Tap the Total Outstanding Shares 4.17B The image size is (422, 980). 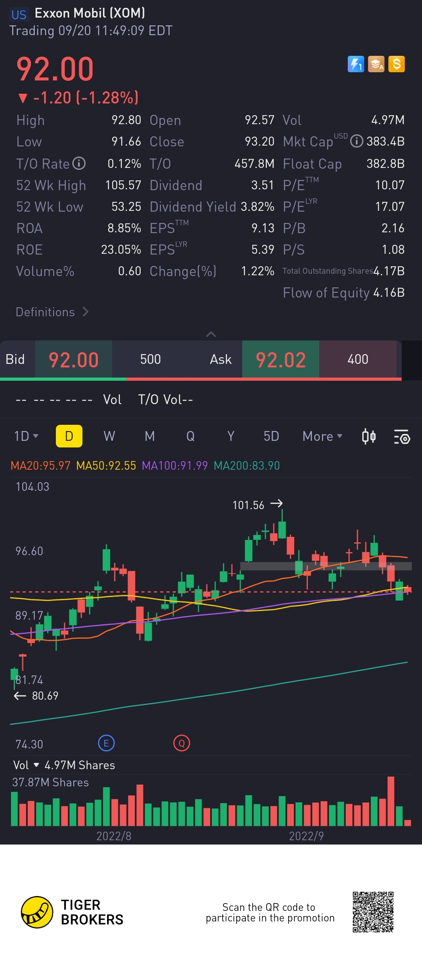(x=389, y=271)
